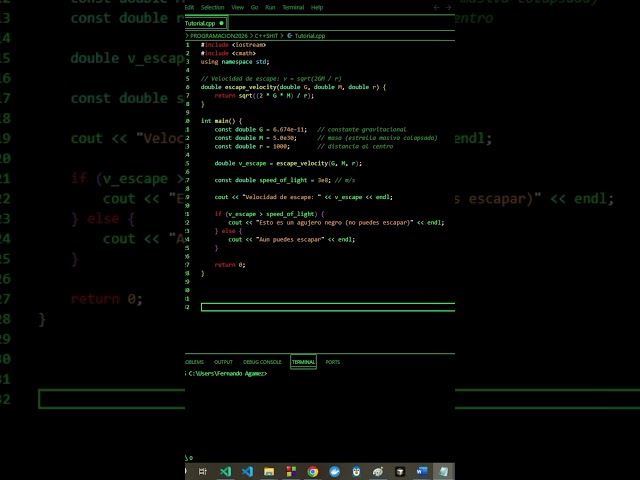Click the '#include <iostream>' line
The image size is (640, 480).
click(233, 45)
